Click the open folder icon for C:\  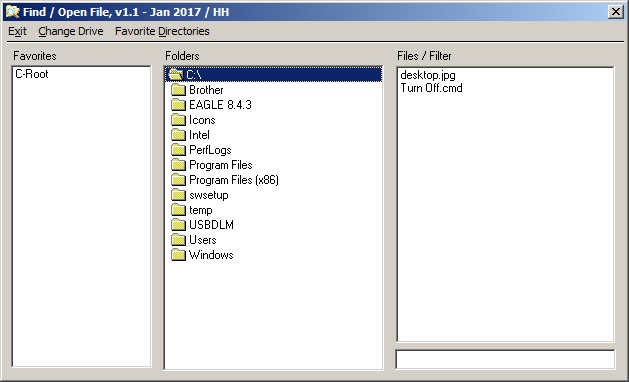click(x=176, y=75)
